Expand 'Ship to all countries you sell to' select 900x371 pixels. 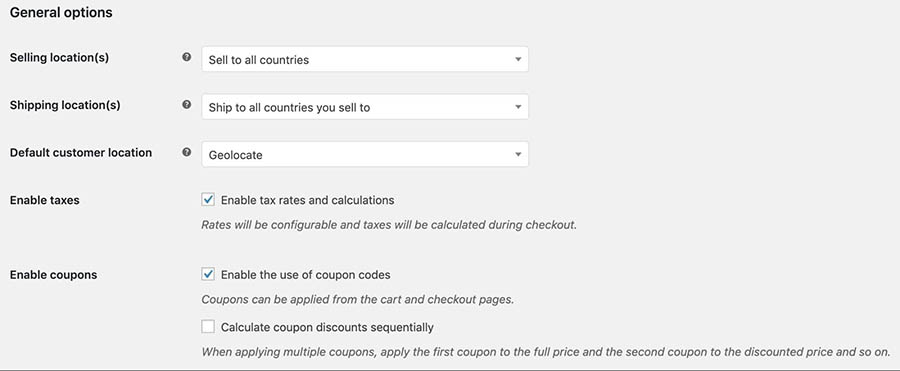[365, 107]
